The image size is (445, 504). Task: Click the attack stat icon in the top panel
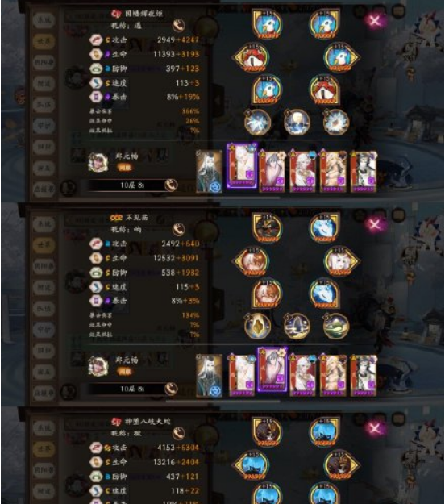tap(96, 40)
